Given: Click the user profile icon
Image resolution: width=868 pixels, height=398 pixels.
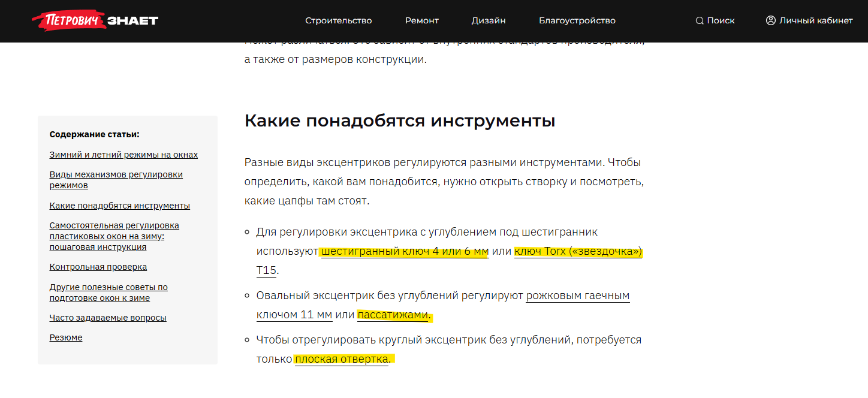Looking at the screenshot, I should 771,20.
